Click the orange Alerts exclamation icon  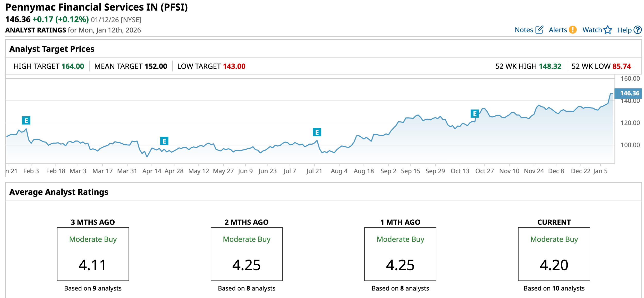[573, 30]
